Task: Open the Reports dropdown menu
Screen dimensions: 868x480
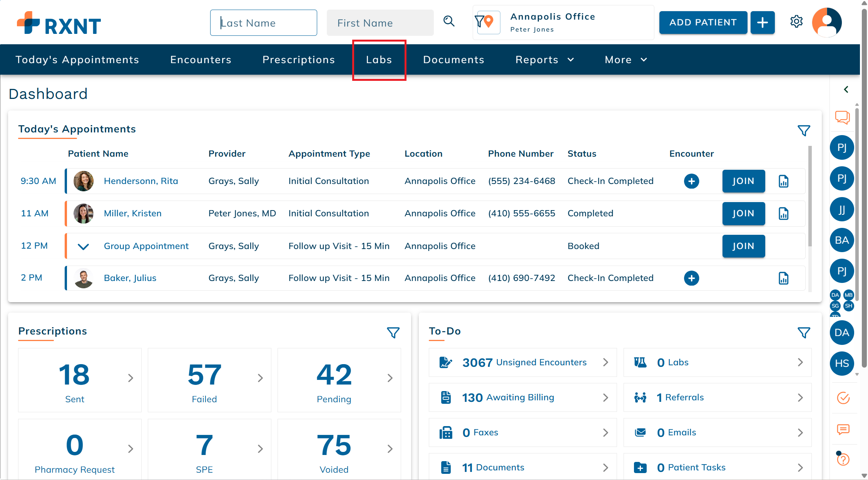Action: [544, 60]
